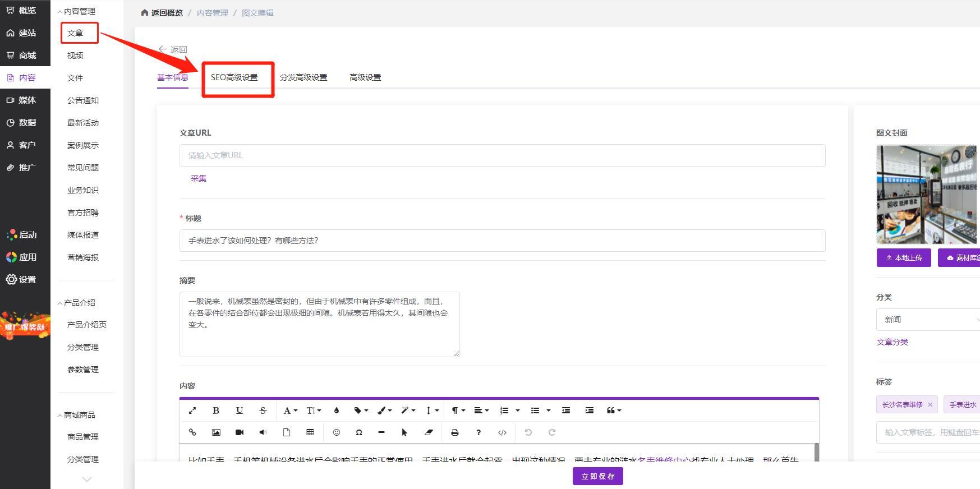Toggle bold formatting in the editor
The height and width of the screenshot is (489, 980).
[x=215, y=410]
